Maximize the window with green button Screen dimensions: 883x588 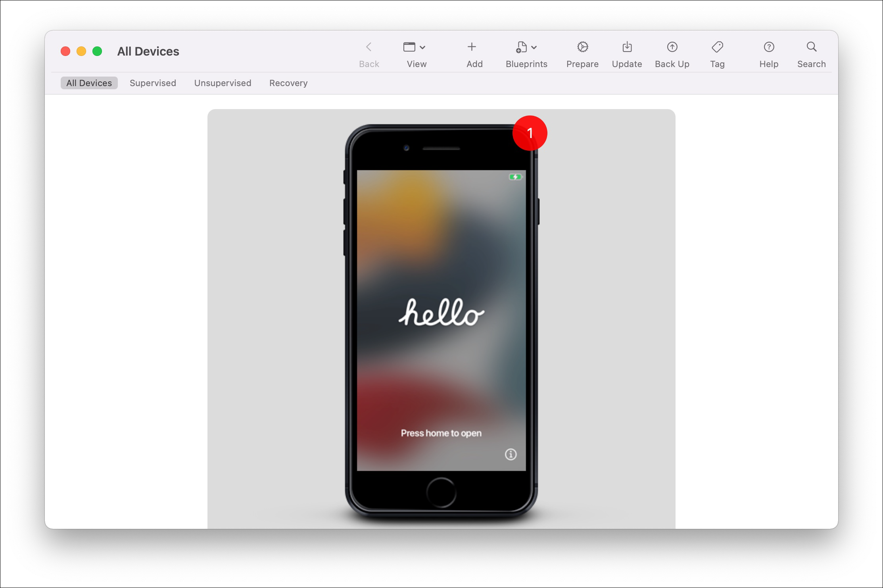pyautogui.click(x=97, y=51)
